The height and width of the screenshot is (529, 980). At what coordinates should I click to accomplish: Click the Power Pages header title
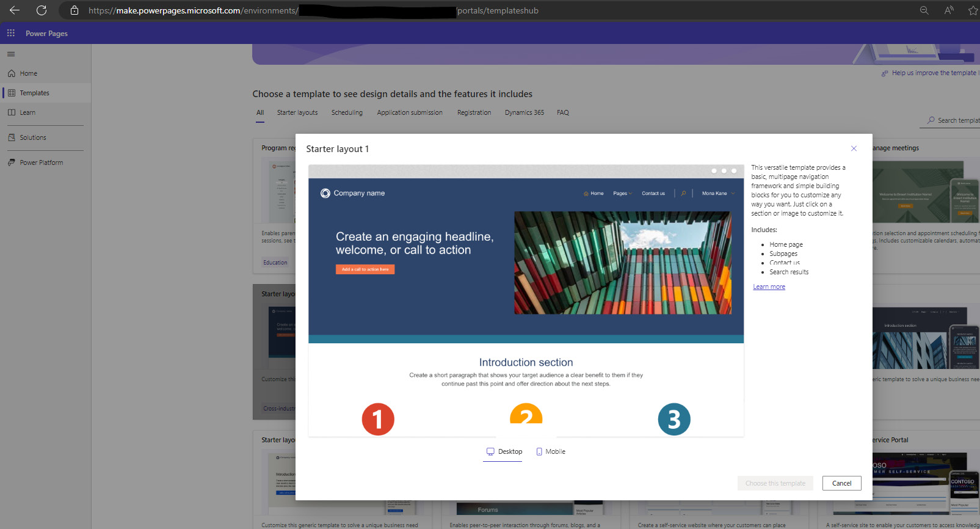(46, 34)
